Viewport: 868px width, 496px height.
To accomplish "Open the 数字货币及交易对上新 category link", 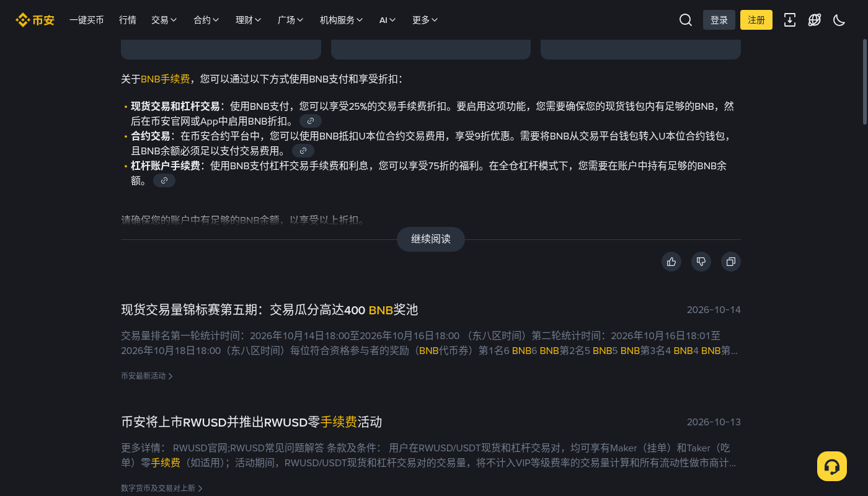I will (x=162, y=488).
